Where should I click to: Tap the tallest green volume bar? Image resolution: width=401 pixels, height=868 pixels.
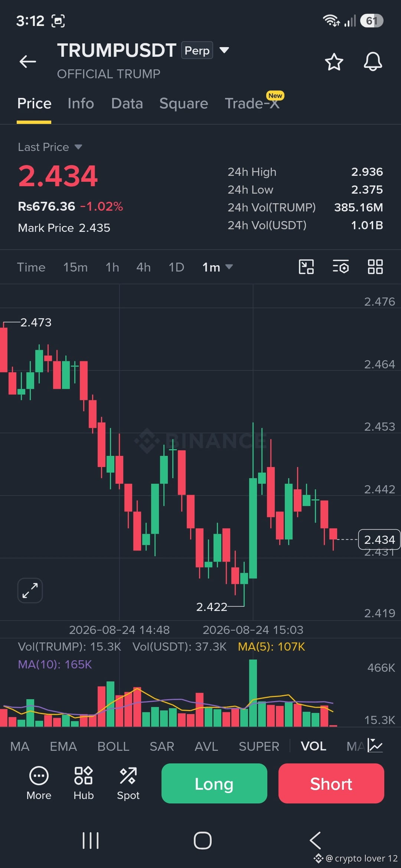[253, 693]
